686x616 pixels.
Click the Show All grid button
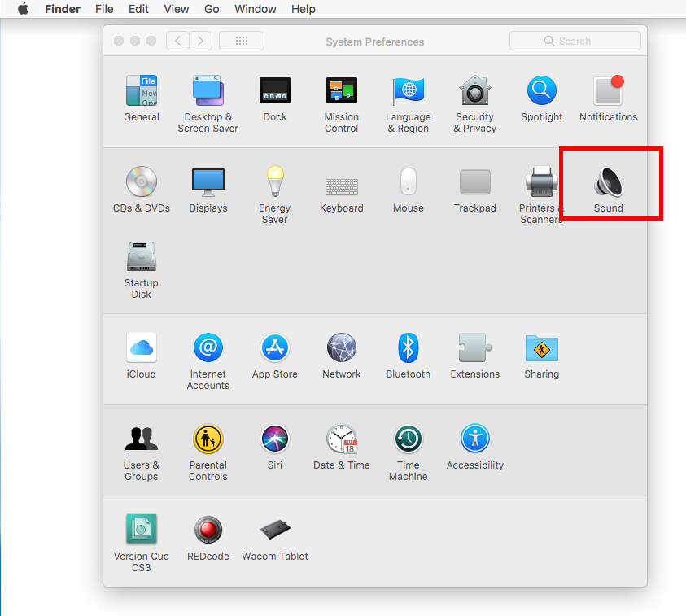coord(242,42)
